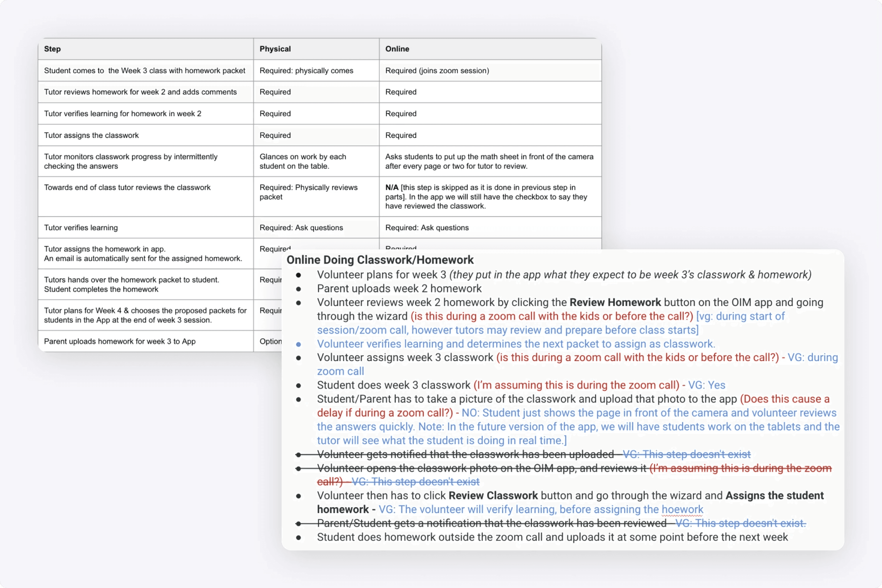Click the bold 'Review Homework' text
The height and width of the screenshot is (588, 882).
615,302
